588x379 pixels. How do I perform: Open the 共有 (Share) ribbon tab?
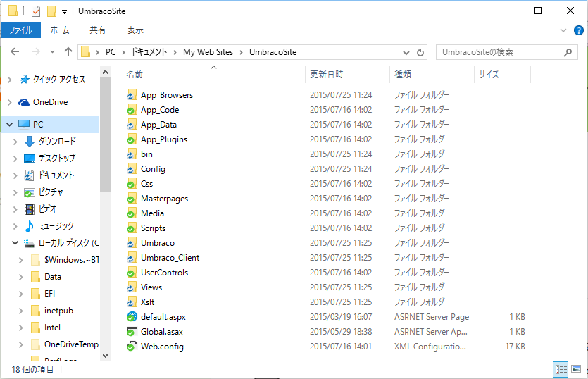tap(97, 30)
